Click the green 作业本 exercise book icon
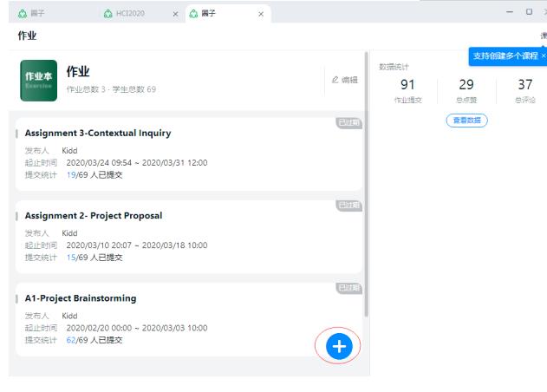547x392 pixels. (x=38, y=81)
